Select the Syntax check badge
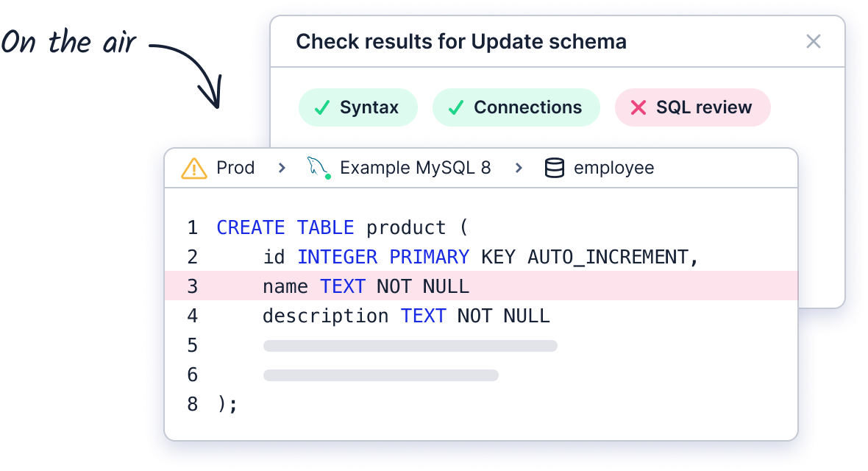This screenshot has width=868, height=471. click(357, 107)
